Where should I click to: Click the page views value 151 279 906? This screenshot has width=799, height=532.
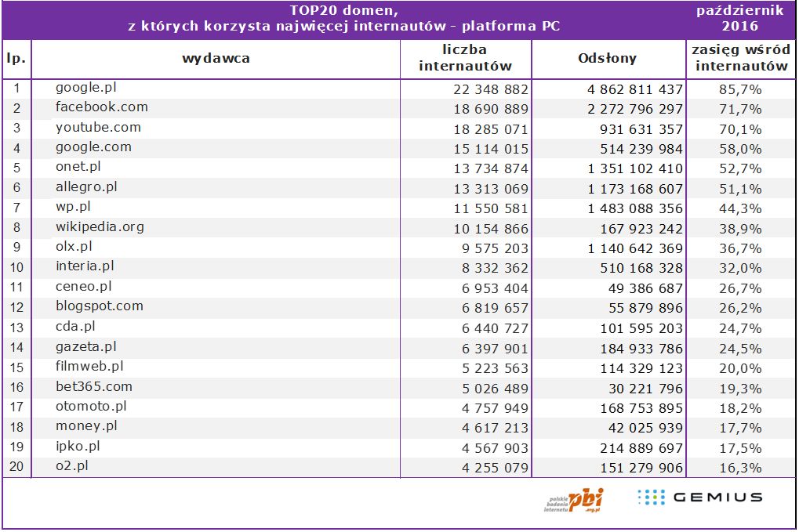click(641, 468)
